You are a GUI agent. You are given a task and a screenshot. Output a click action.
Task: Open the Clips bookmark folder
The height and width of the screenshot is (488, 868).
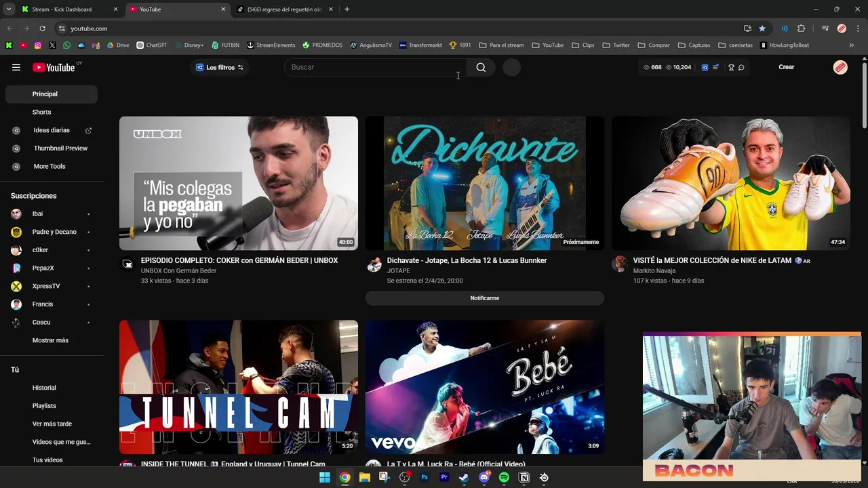click(x=583, y=45)
